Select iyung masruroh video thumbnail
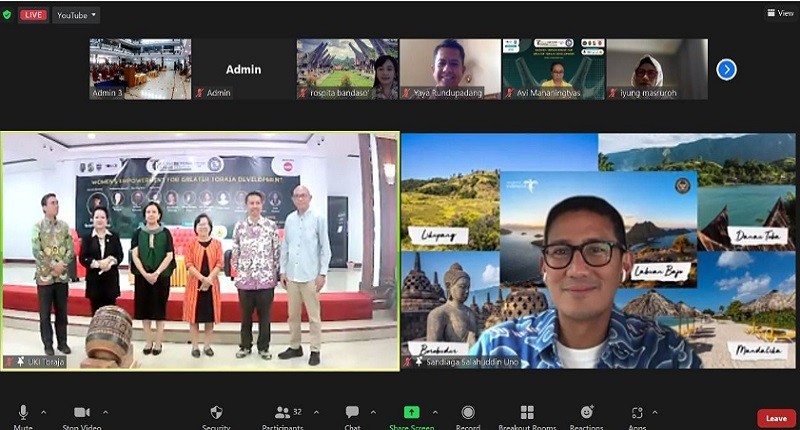Screen dimensions: 800x430 click(x=657, y=69)
